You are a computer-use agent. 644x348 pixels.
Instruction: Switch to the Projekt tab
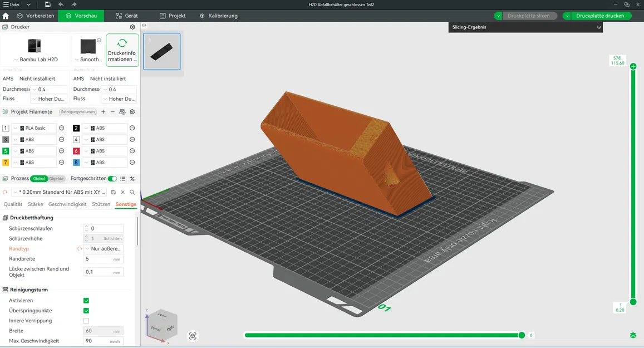[x=173, y=16]
